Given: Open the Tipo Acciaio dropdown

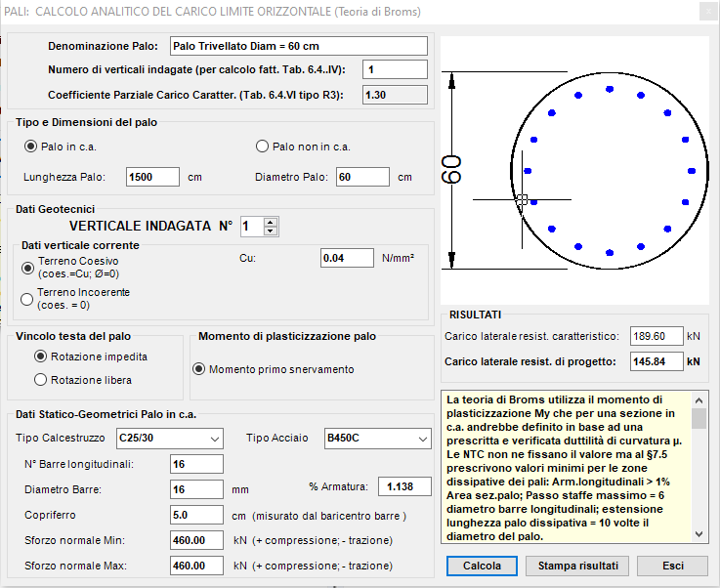Looking at the screenshot, I should pos(378,439).
